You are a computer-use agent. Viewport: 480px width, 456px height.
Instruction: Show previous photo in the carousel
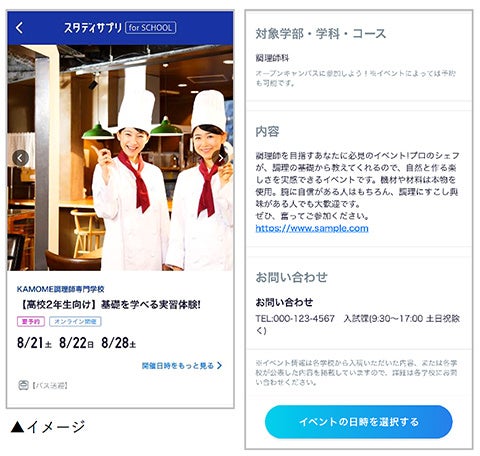20,158
